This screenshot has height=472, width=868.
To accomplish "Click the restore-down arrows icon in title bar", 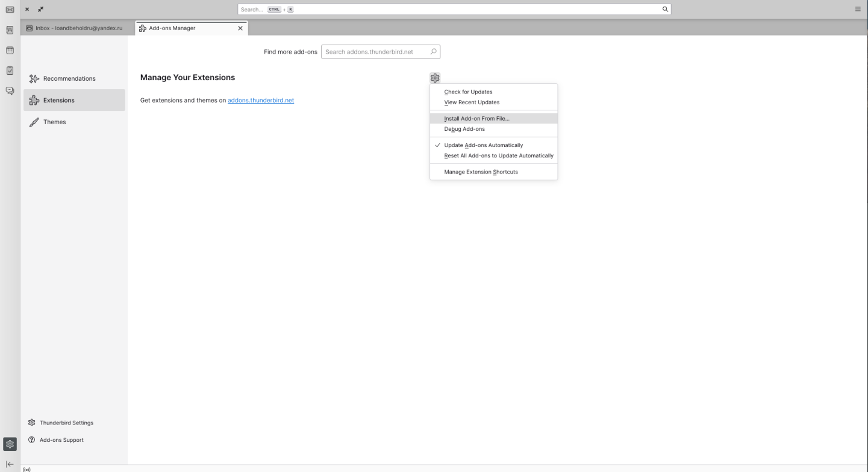I will coord(40,9).
